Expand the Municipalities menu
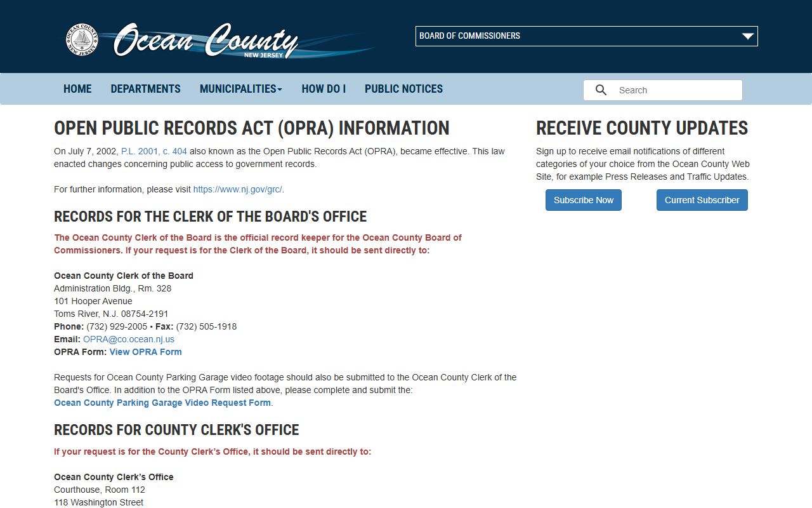 click(x=240, y=89)
